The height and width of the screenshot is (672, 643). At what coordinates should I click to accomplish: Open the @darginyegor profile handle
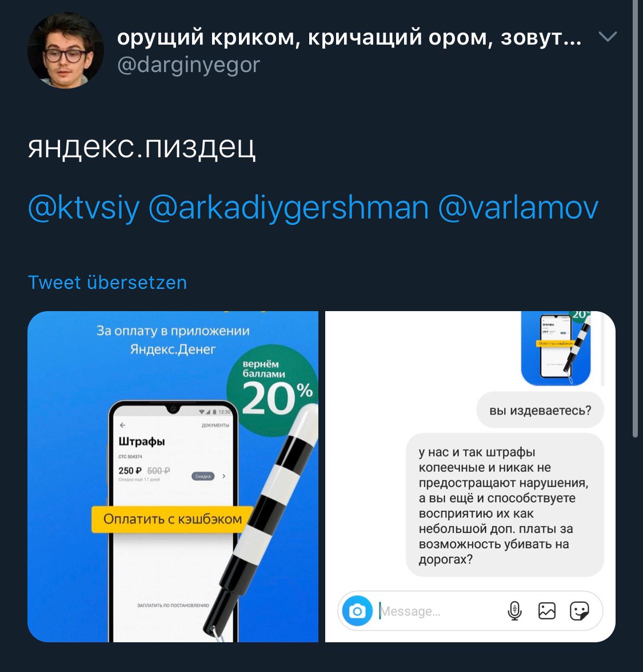pos(189,65)
